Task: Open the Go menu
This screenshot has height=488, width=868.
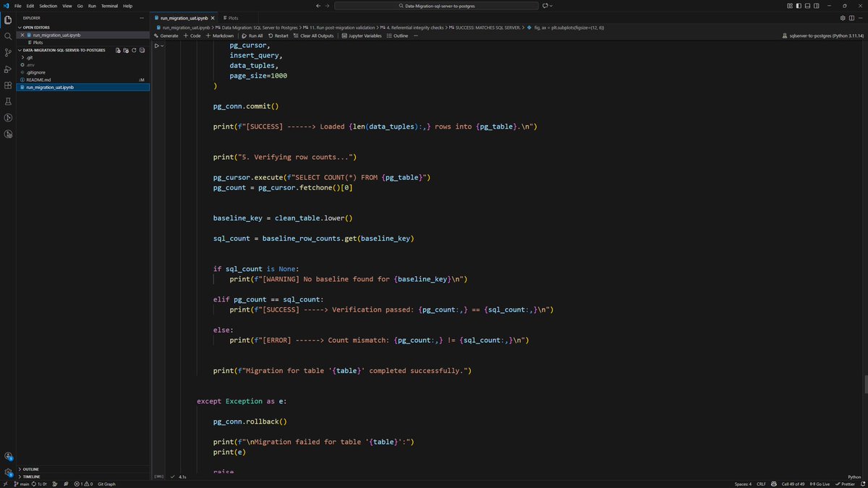Action: click(80, 6)
